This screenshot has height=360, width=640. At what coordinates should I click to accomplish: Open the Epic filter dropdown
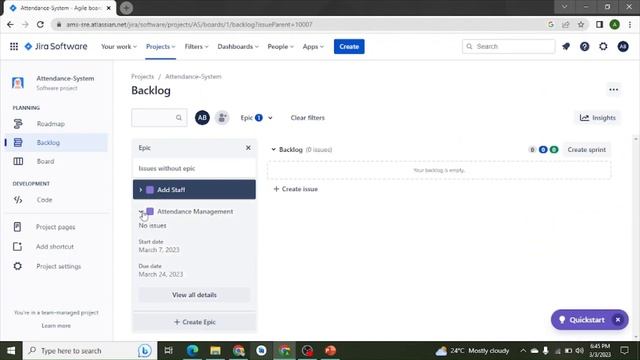[256, 118]
